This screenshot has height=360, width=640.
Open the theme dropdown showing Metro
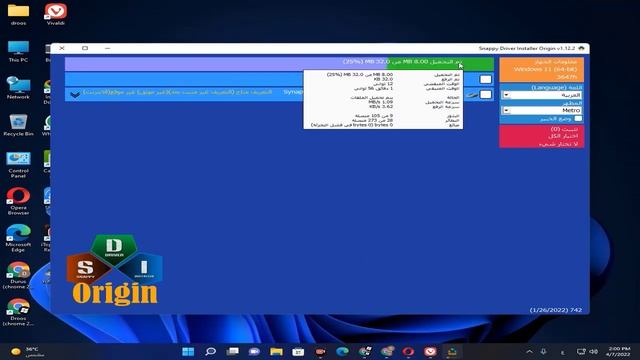tap(542, 111)
